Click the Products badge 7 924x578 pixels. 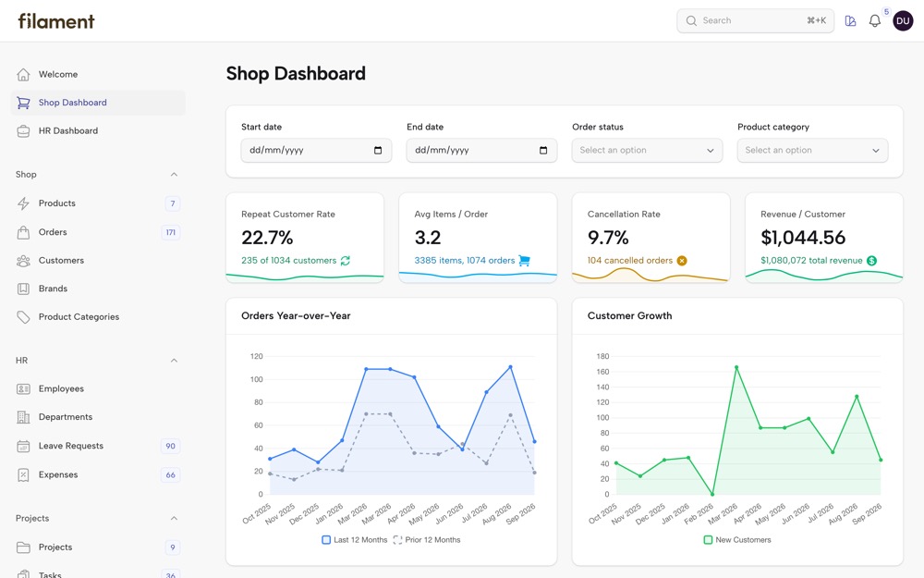(173, 203)
